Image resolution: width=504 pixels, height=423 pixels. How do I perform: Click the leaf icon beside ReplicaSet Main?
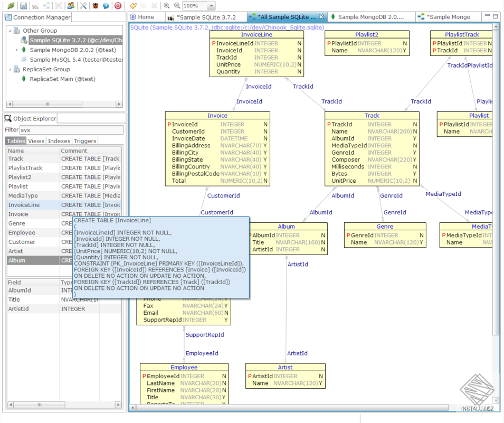[x=24, y=79]
